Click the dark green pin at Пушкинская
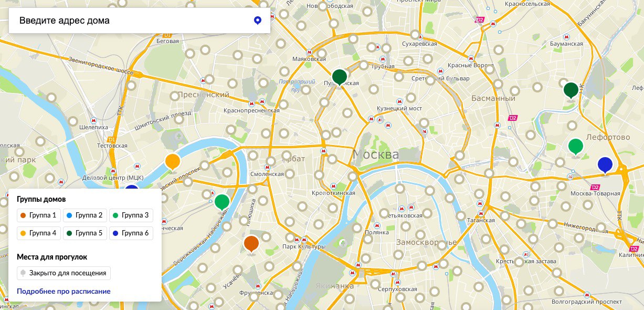This screenshot has height=310, width=644. tap(340, 77)
